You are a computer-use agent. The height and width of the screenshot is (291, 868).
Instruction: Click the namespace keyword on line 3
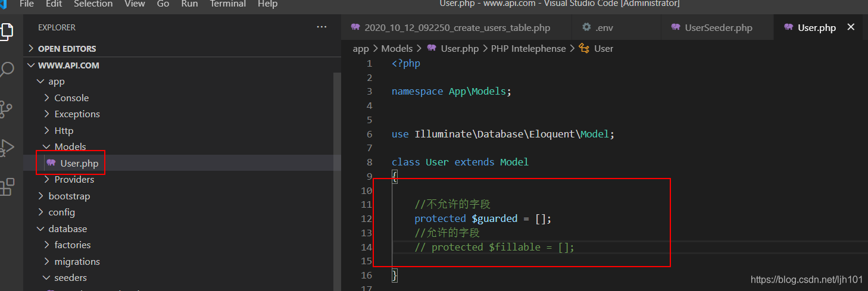tap(417, 92)
